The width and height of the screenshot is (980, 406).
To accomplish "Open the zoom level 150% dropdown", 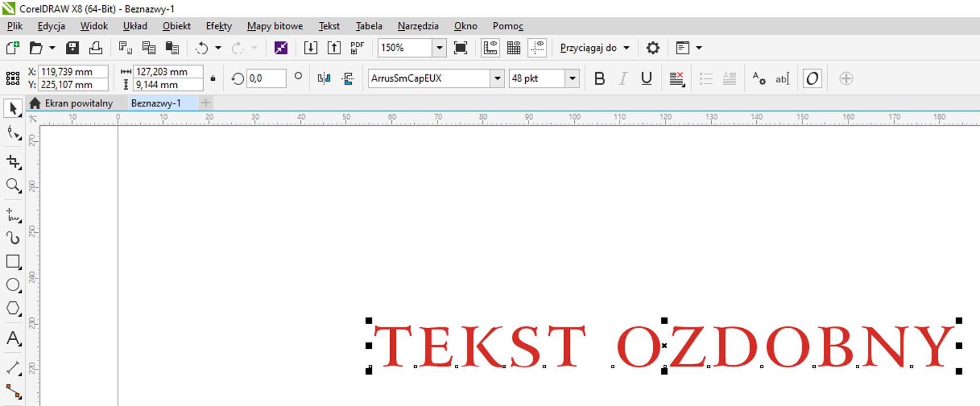I will tap(439, 48).
